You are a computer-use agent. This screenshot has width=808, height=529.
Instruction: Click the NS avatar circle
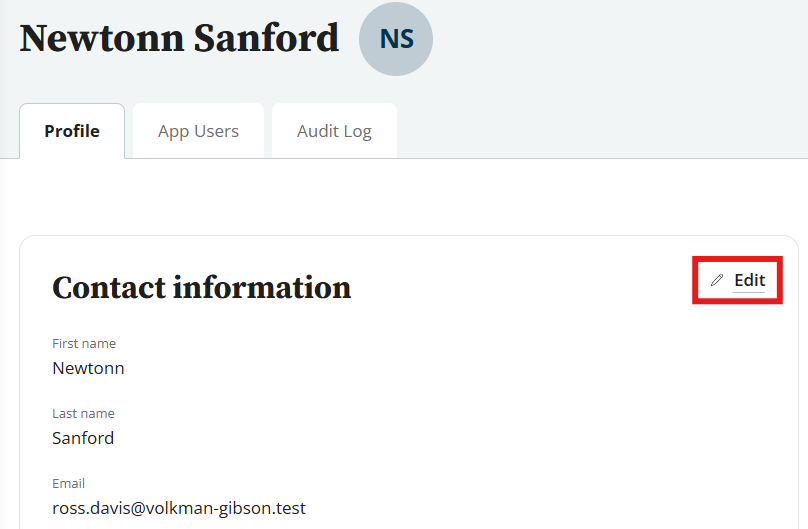click(396, 39)
